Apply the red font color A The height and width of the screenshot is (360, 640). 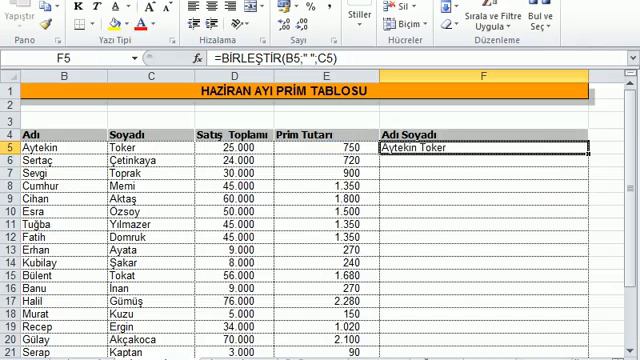click(x=141, y=24)
